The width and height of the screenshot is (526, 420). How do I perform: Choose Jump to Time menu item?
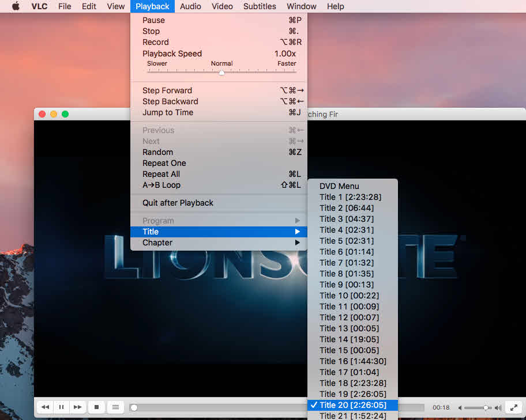[219, 112]
